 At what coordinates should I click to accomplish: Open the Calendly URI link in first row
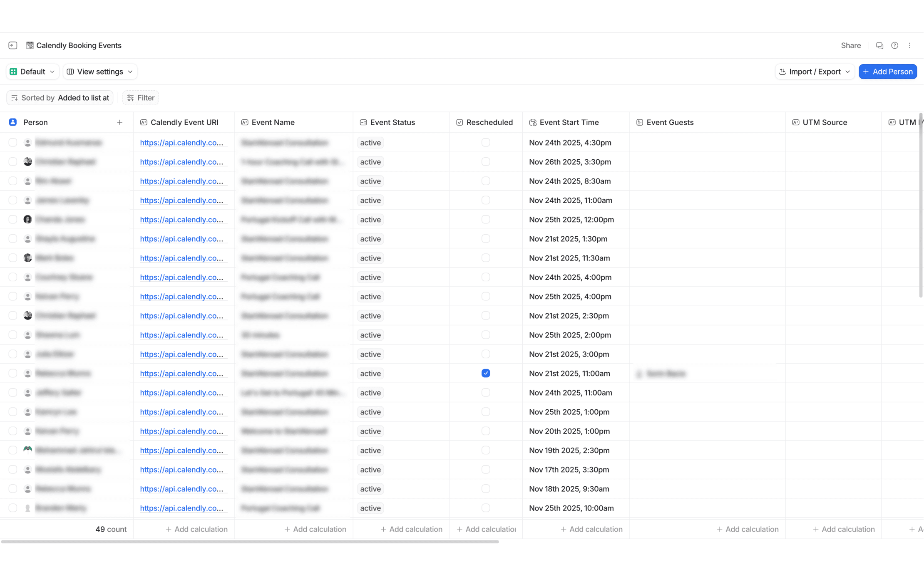pos(181,143)
